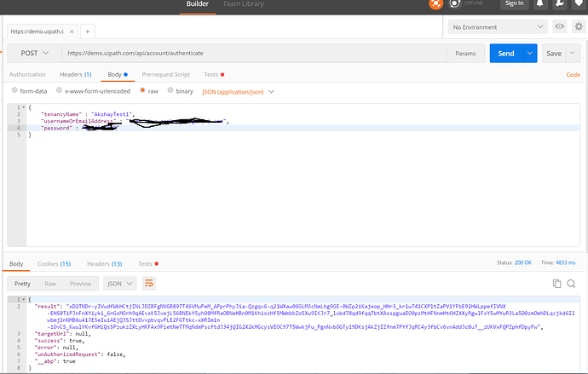Search within the response body

point(571,284)
